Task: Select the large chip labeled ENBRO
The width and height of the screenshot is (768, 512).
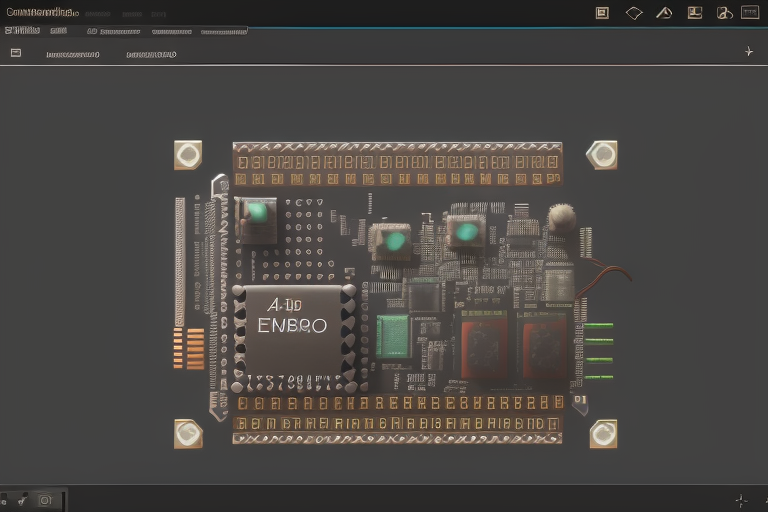Action: click(293, 328)
